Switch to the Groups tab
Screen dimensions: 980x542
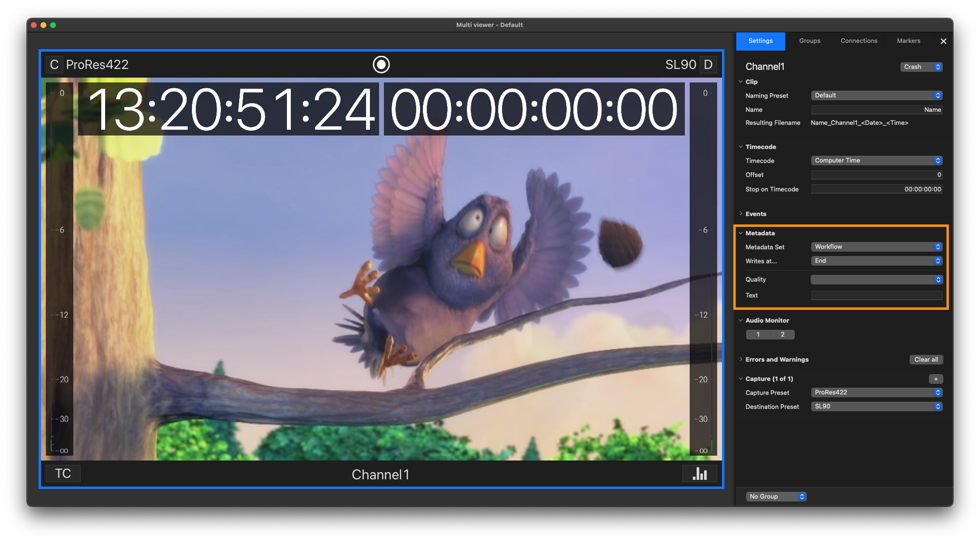[x=810, y=41]
